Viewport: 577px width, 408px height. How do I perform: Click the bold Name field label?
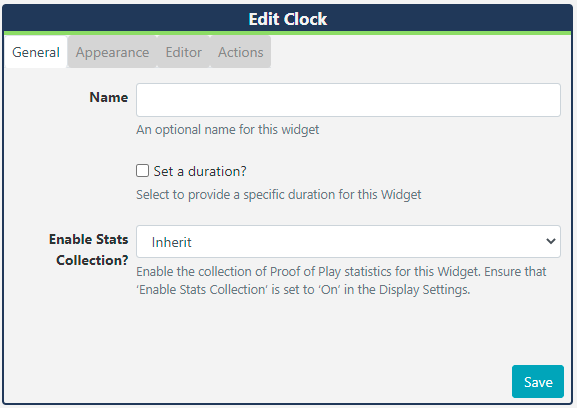109,97
